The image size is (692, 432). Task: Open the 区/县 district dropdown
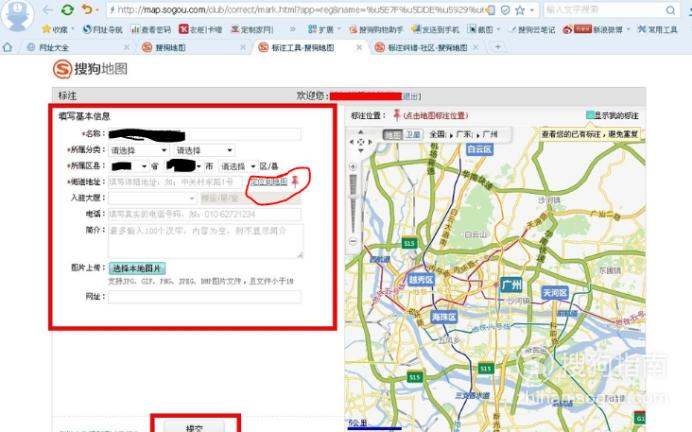(238, 166)
